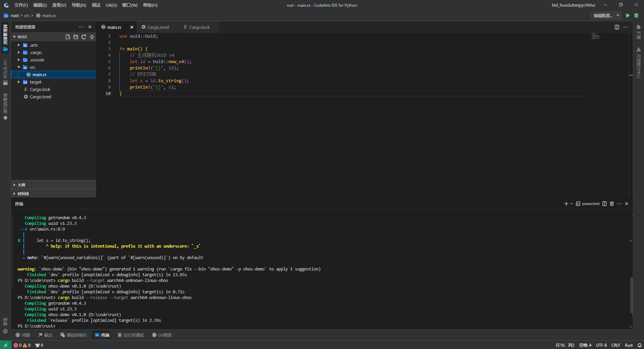
Task: Close the main.rs editor tab
Action: tap(132, 27)
